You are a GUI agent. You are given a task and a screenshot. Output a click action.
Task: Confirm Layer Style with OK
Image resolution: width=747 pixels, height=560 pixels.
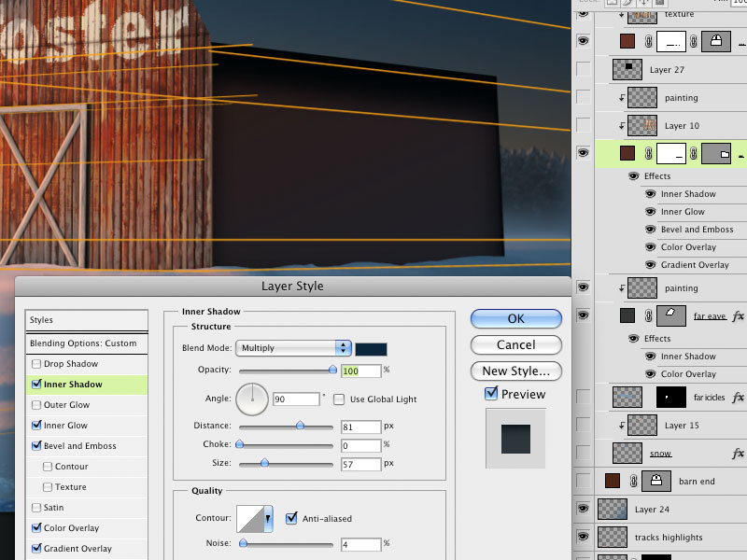pyautogui.click(x=516, y=318)
